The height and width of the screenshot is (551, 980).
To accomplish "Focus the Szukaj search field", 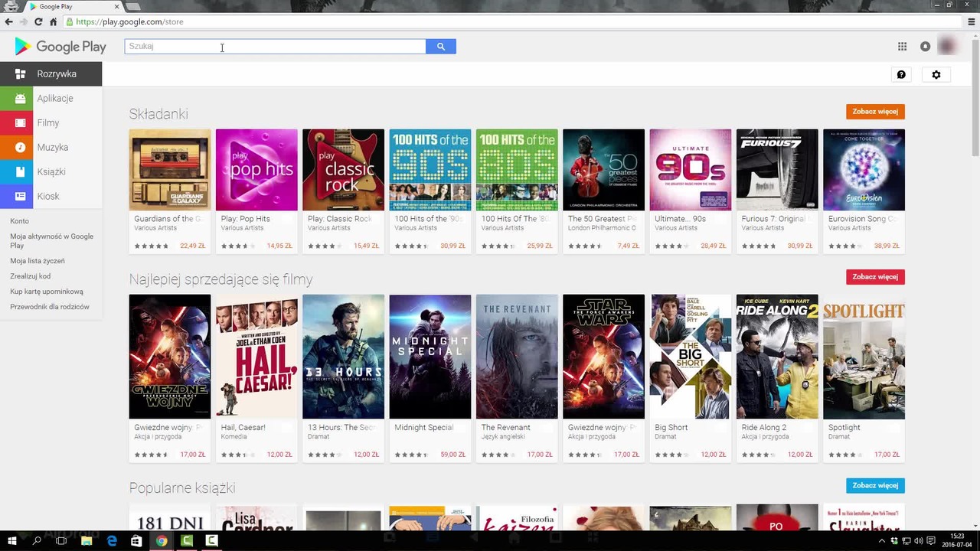I will coord(276,47).
